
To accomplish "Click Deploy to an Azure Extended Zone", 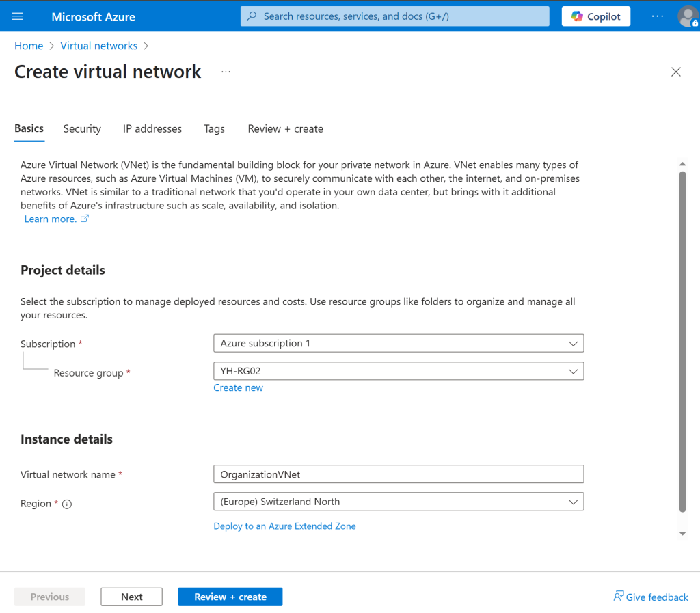I will pos(284,526).
